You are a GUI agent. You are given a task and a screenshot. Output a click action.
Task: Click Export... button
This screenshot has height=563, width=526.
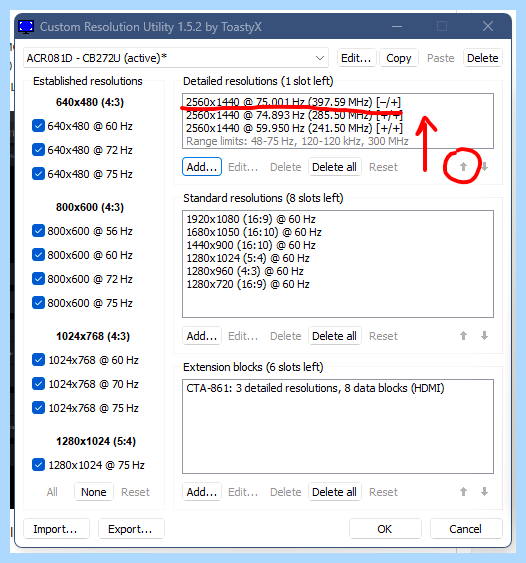tap(131, 529)
